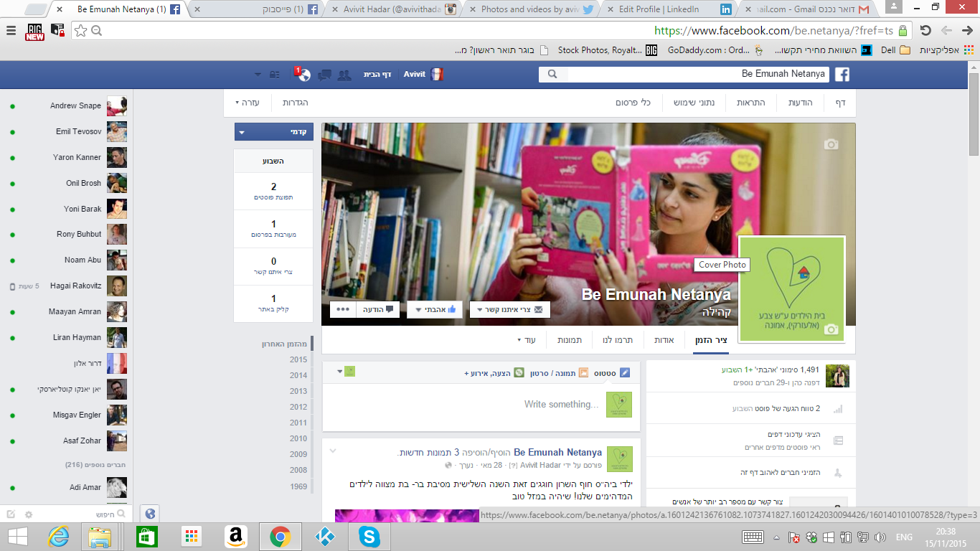
Task: Click the chat sidebar settings gear icon
Action: (x=29, y=514)
